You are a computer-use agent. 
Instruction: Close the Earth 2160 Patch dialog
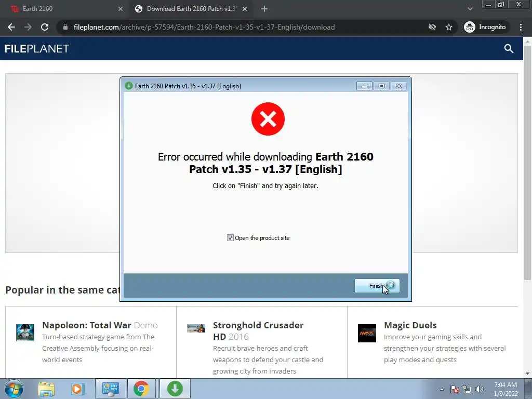click(x=398, y=86)
